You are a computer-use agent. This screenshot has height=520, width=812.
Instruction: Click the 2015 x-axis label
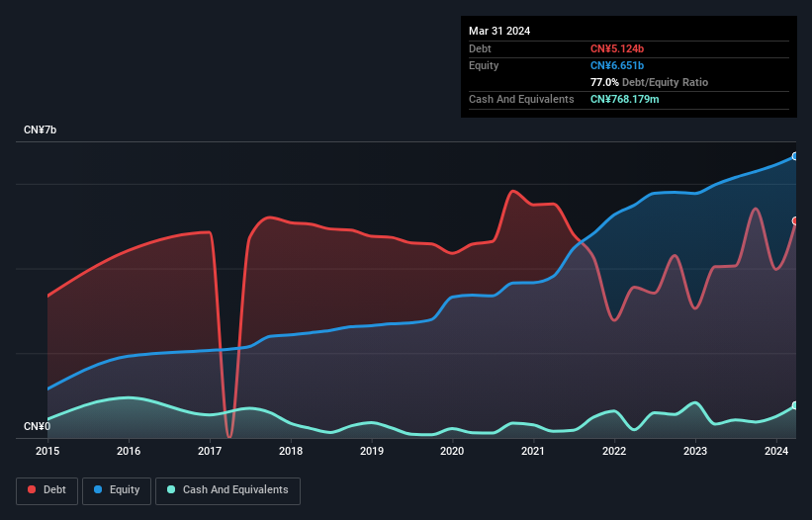click(47, 451)
